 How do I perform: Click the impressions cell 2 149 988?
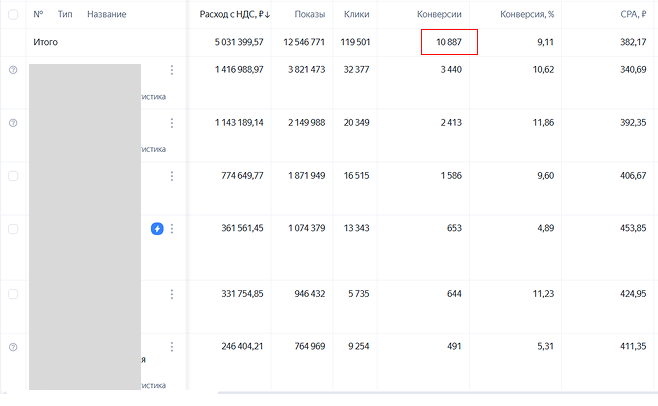click(x=306, y=123)
